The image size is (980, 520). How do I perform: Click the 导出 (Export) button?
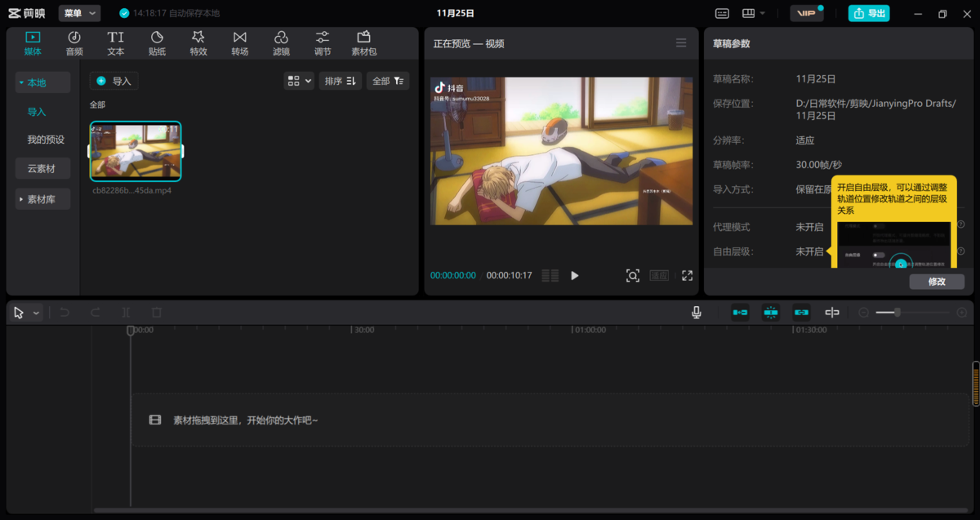tap(869, 13)
